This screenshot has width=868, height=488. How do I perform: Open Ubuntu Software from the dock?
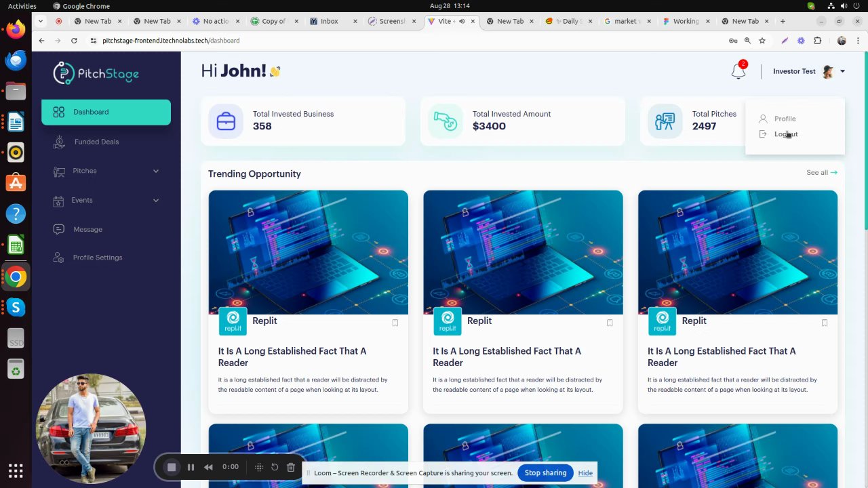(16, 183)
